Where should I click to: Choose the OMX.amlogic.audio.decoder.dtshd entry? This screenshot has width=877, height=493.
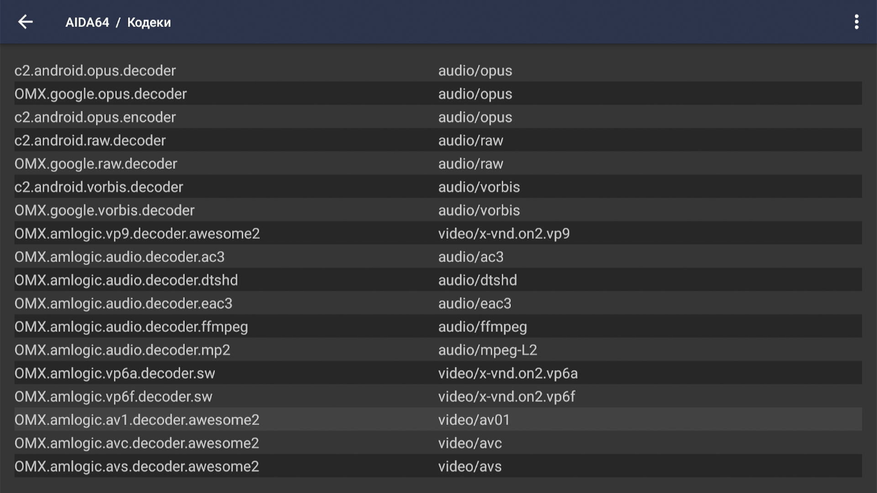point(126,280)
